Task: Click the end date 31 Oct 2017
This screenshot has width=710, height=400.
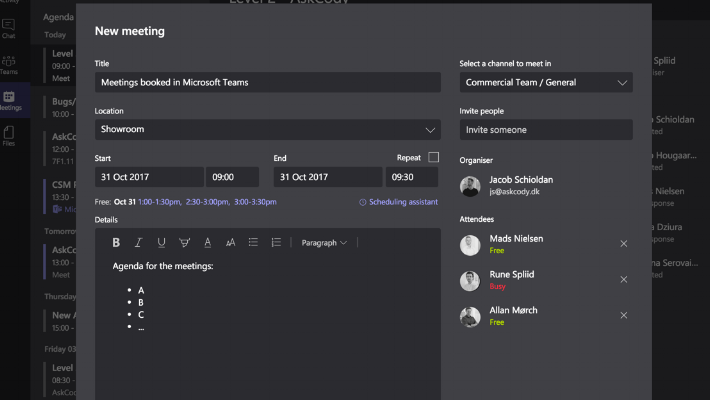Action: pyautogui.click(x=328, y=177)
